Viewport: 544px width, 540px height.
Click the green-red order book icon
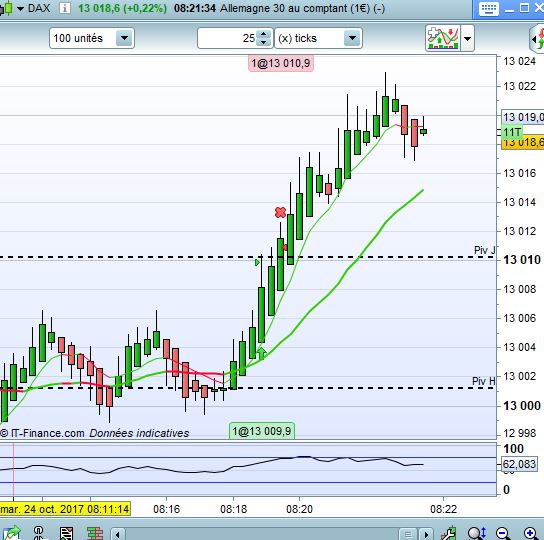tap(95, 533)
